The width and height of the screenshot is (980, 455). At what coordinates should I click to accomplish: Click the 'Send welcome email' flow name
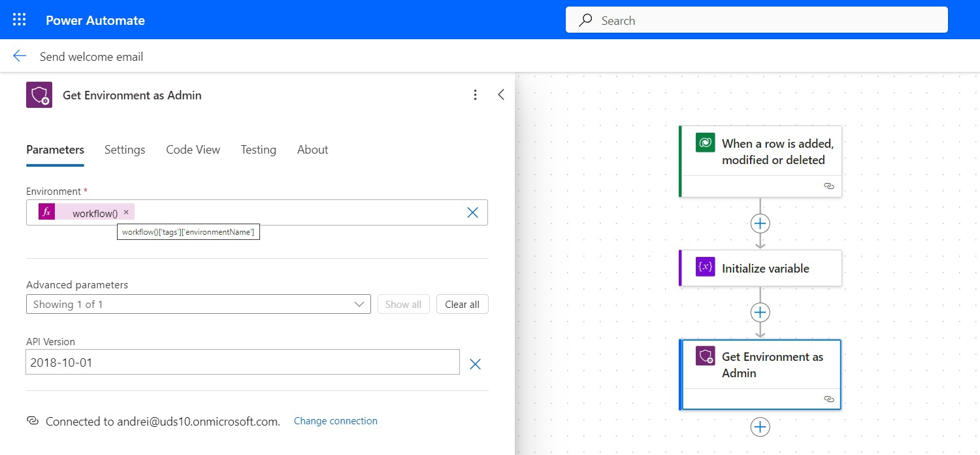pyautogui.click(x=91, y=57)
